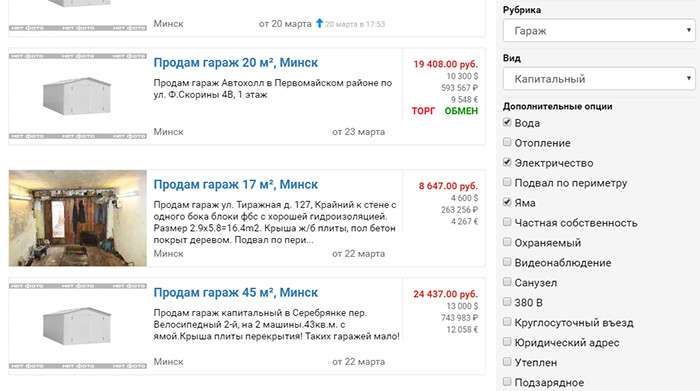The height and width of the screenshot is (391, 700).
Task: Click the date от 20 марта
Action: click(285, 24)
